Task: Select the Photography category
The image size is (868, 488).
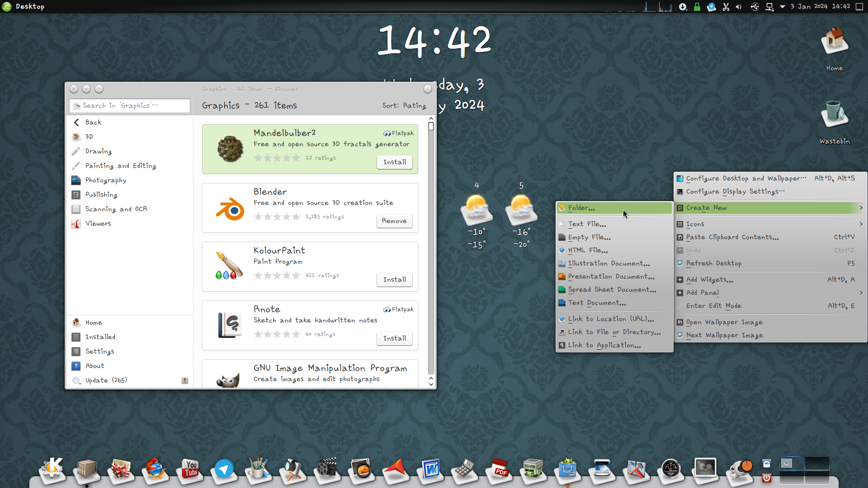Action: [130, 180]
